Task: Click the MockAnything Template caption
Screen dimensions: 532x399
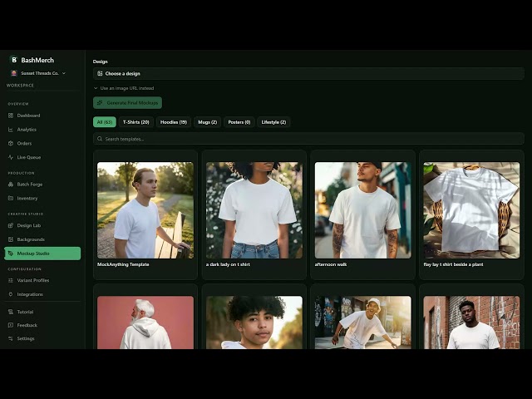Action: click(123, 264)
